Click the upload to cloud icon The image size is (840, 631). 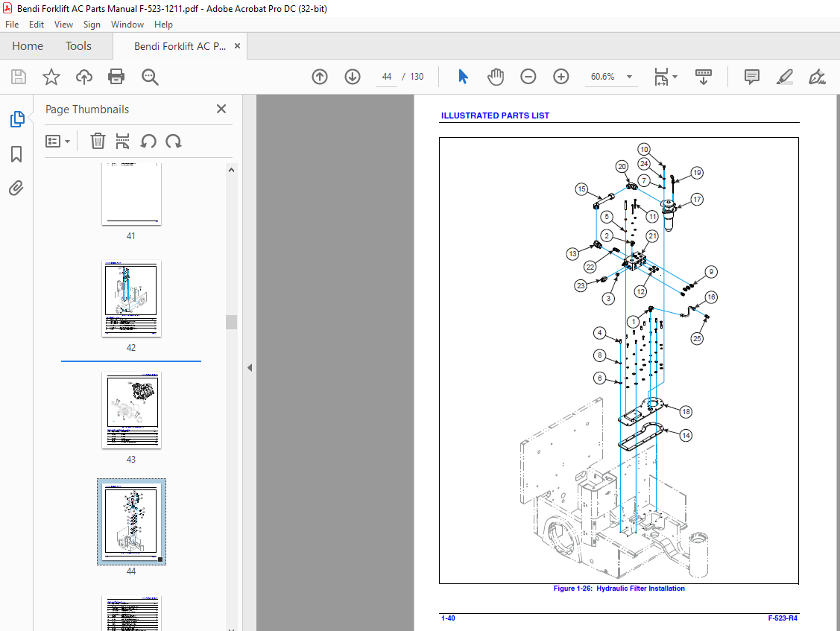click(84, 77)
